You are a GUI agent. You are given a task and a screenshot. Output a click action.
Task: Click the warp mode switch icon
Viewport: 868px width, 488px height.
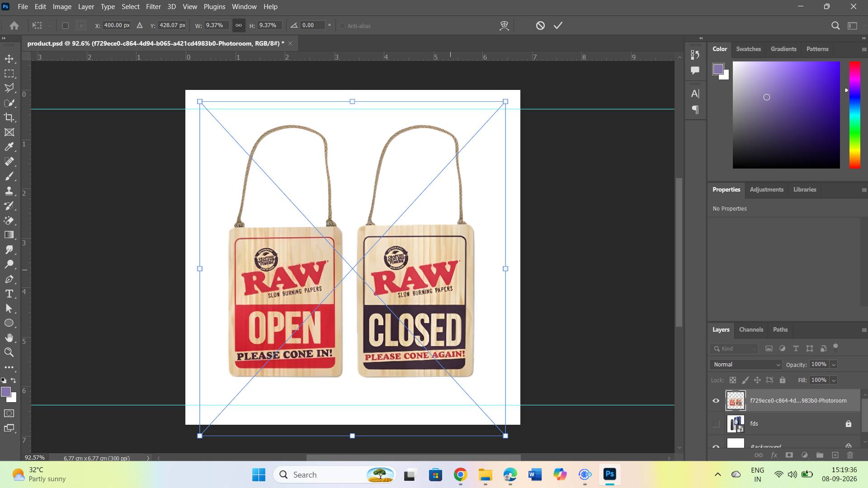[504, 26]
